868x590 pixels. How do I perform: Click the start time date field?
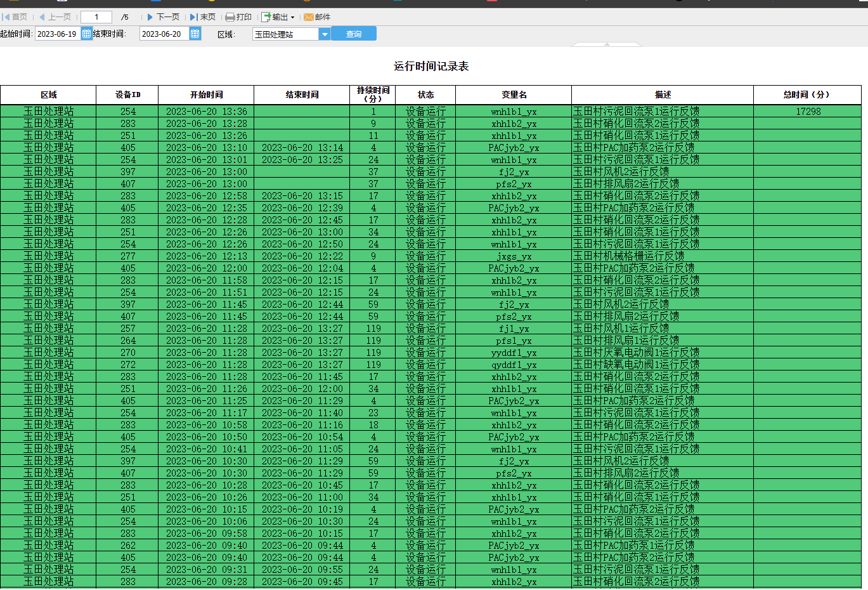click(58, 34)
